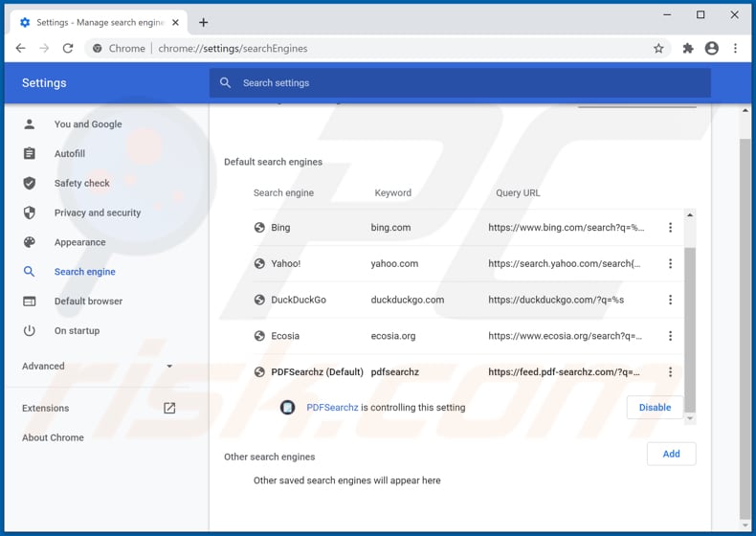Click the search engine list up arrow
The image size is (756, 536).
pyautogui.click(x=690, y=215)
